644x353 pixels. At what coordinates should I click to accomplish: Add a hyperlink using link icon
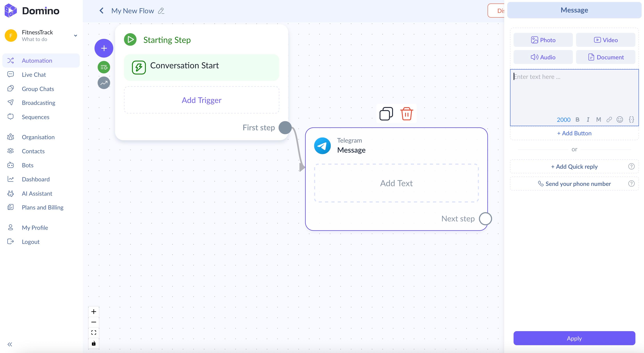coord(609,119)
